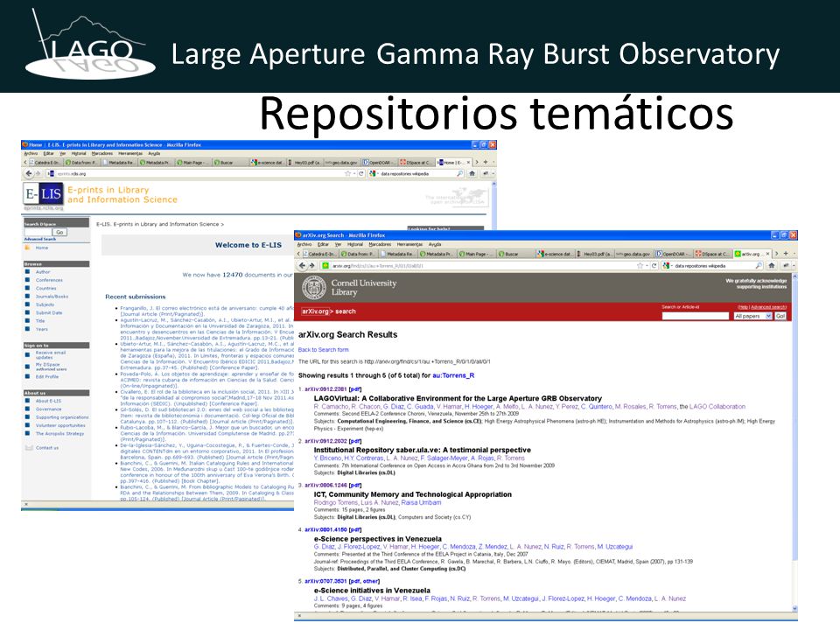The width and height of the screenshot is (840, 630).
Task: Switch to the Main Page tab in E-LIS window
Action: click(192, 163)
